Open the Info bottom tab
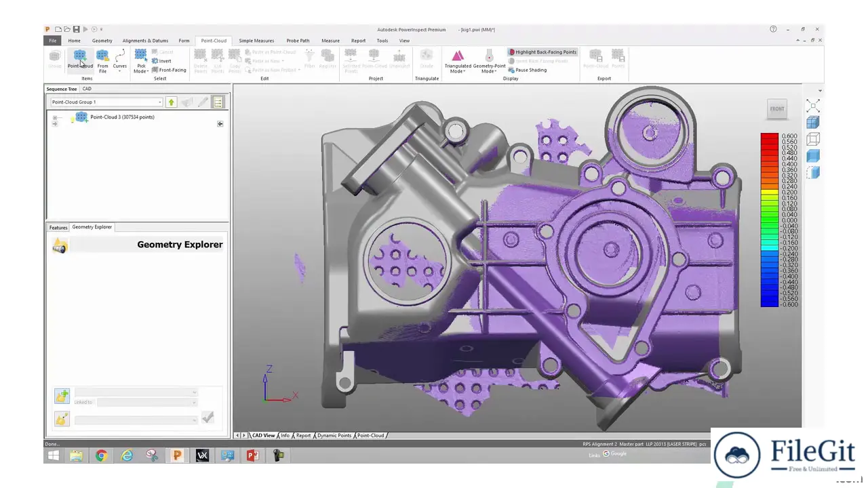 pyautogui.click(x=285, y=435)
